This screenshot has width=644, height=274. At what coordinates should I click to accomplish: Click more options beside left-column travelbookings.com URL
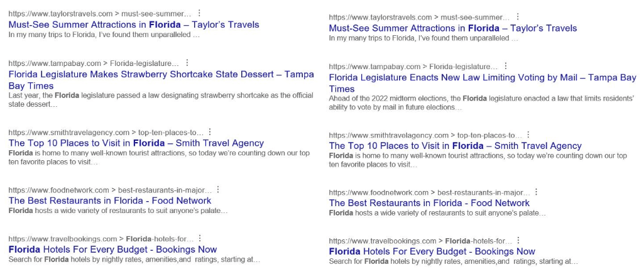(x=200, y=238)
